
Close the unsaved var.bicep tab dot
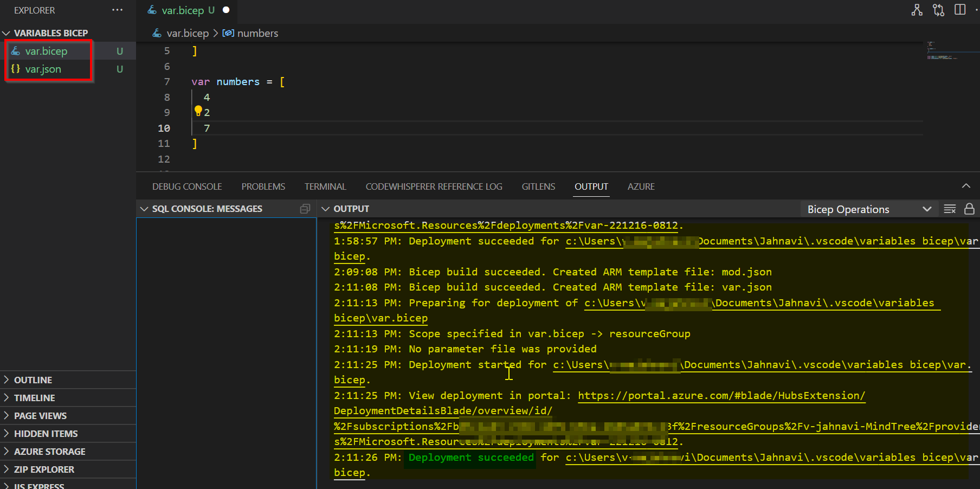(226, 10)
